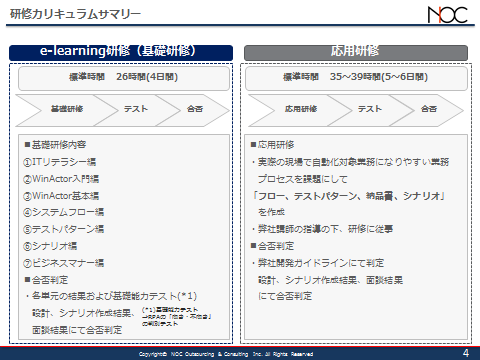
Task: Click the NOC logo in the header
Action: 448,15
